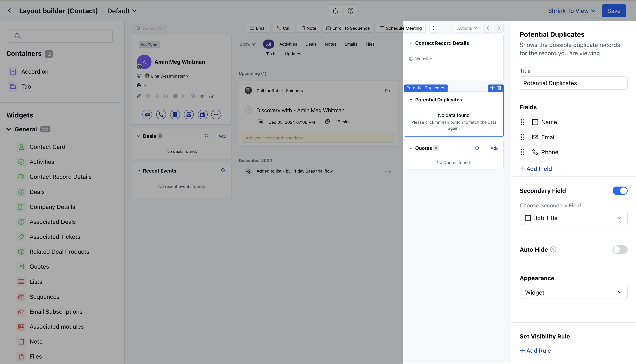Collapse the General widgets section
636x364 pixels.
coord(9,129)
